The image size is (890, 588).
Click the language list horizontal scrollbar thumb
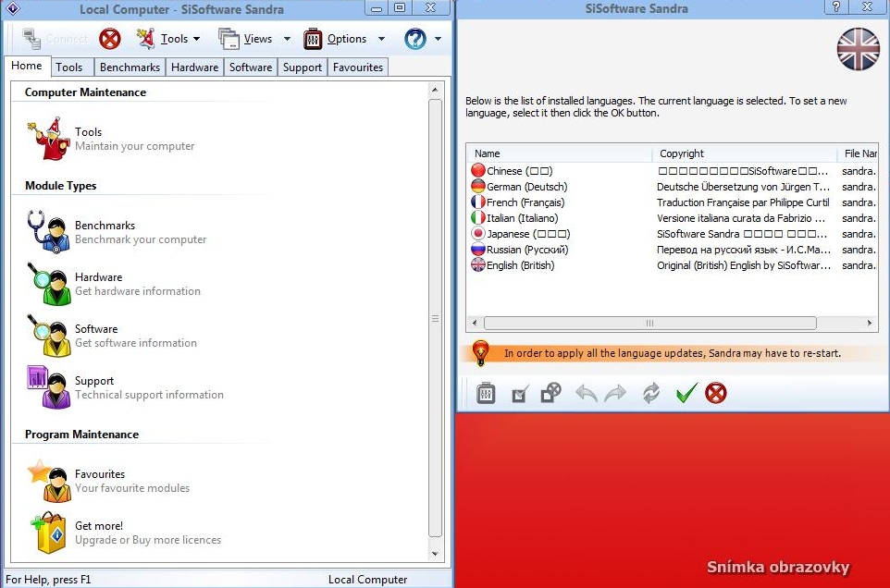pos(649,324)
